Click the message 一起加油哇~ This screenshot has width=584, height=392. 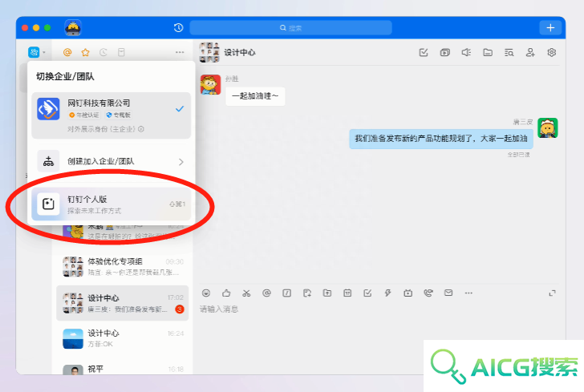coord(255,96)
